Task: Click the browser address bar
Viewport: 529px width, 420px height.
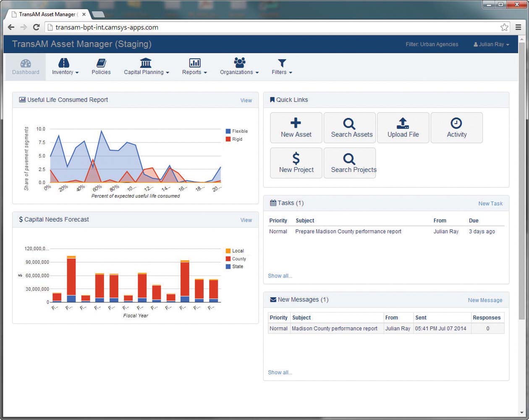Action: pos(277,27)
